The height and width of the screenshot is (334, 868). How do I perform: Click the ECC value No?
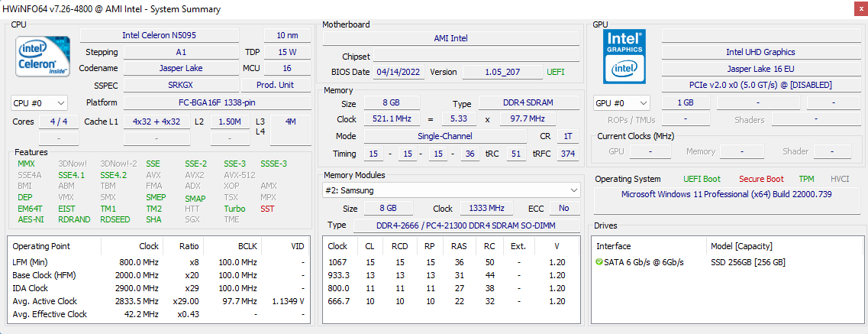[x=564, y=208]
